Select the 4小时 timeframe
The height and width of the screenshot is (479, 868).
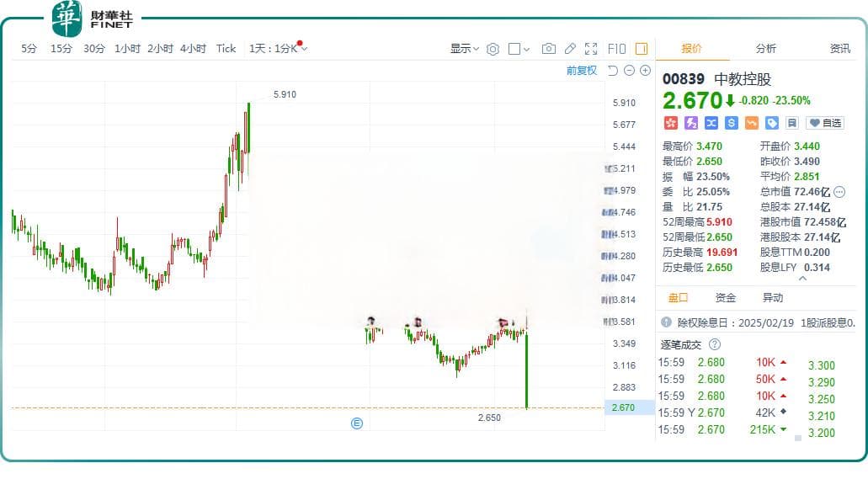pos(193,49)
